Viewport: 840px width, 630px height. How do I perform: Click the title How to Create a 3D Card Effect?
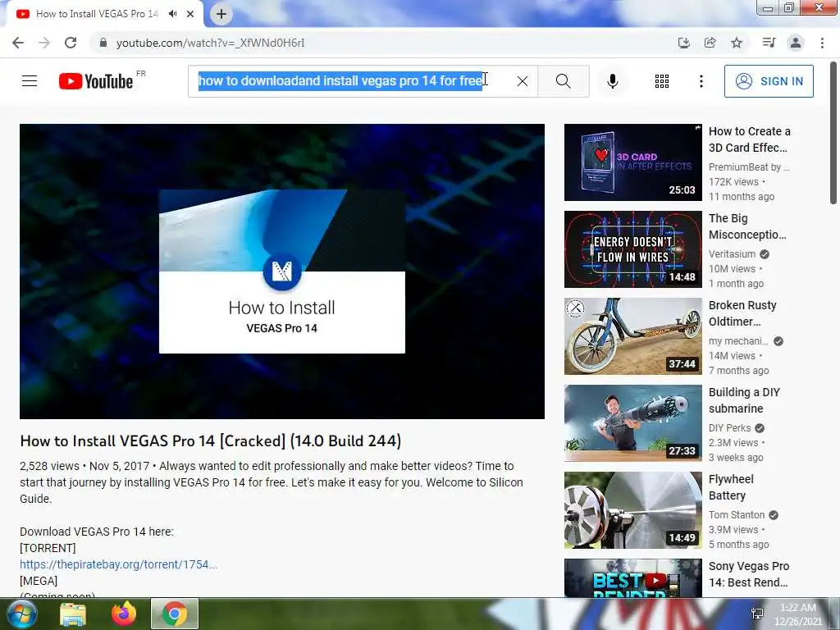(x=750, y=139)
